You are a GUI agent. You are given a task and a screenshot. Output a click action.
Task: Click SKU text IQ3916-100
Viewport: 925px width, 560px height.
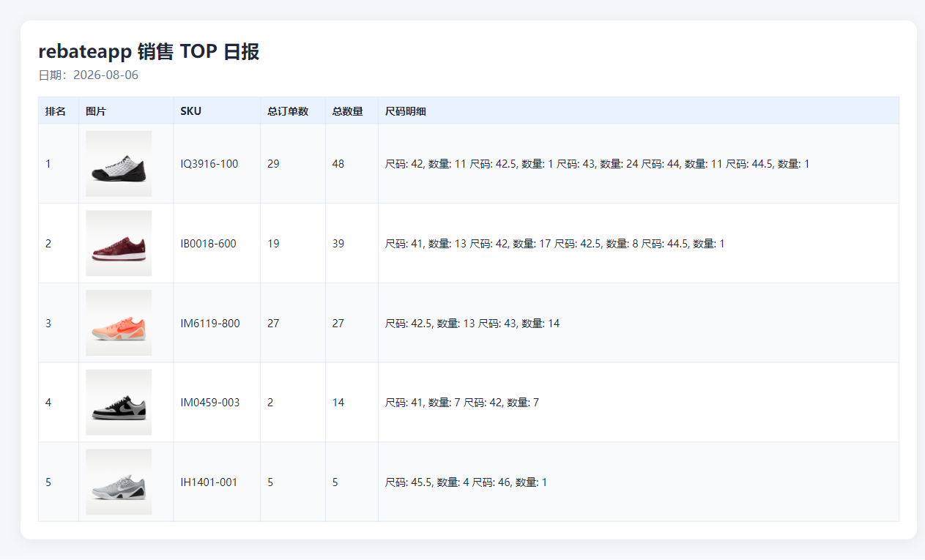[209, 164]
